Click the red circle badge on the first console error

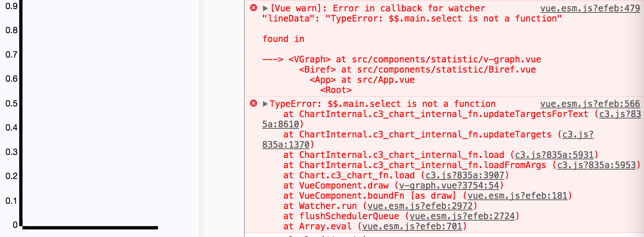pyautogui.click(x=254, y=8)
